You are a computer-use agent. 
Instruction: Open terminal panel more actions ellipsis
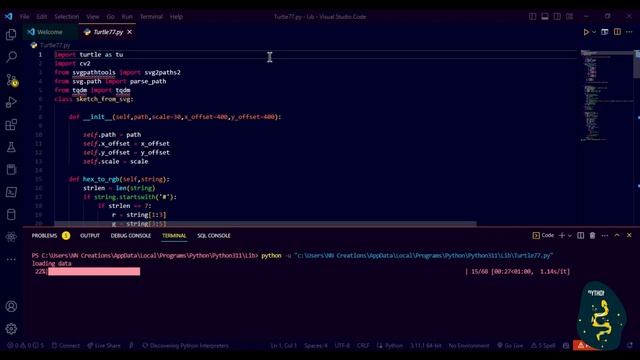pyautogui.click(x=604, y=236)
